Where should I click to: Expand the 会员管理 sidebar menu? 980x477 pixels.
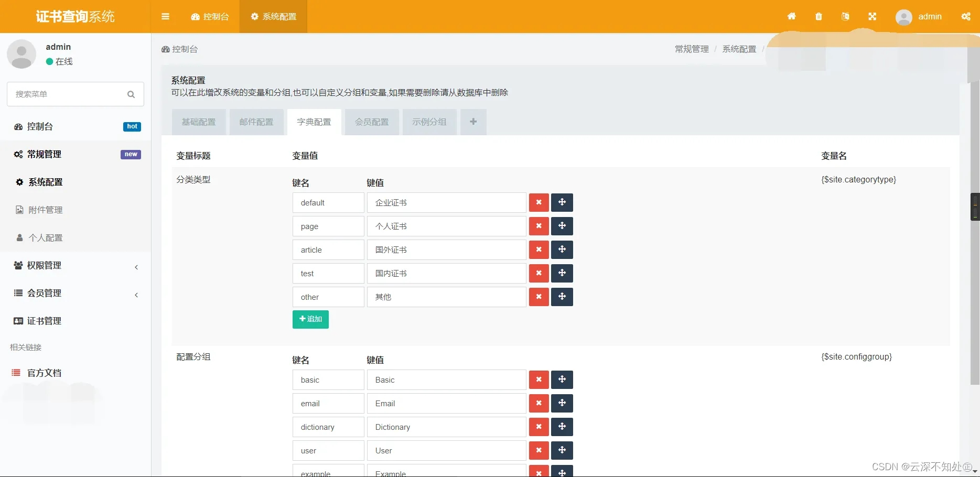(76, 293)
